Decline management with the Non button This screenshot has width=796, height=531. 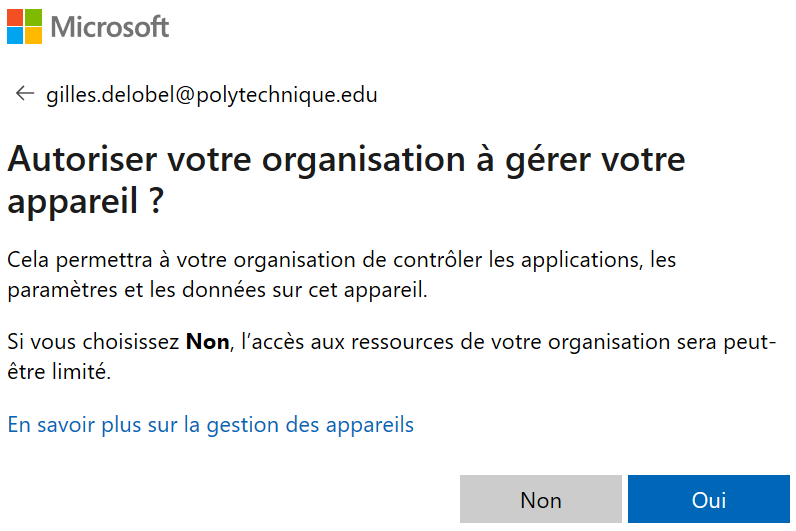[541, 499]
